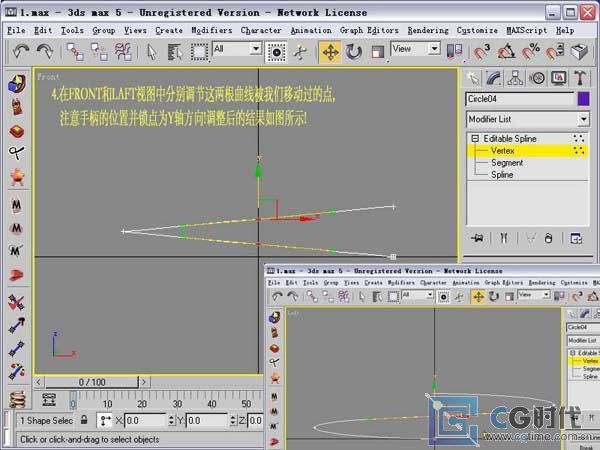Open Select by Name in main window

175,52
